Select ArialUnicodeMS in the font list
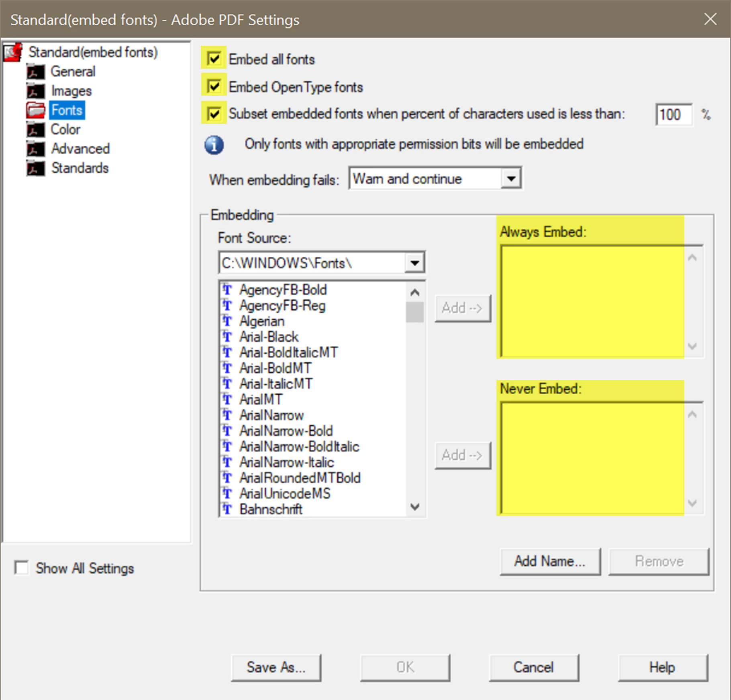The width and height of the screenshot is (731, 700). (x=285, y=493)
